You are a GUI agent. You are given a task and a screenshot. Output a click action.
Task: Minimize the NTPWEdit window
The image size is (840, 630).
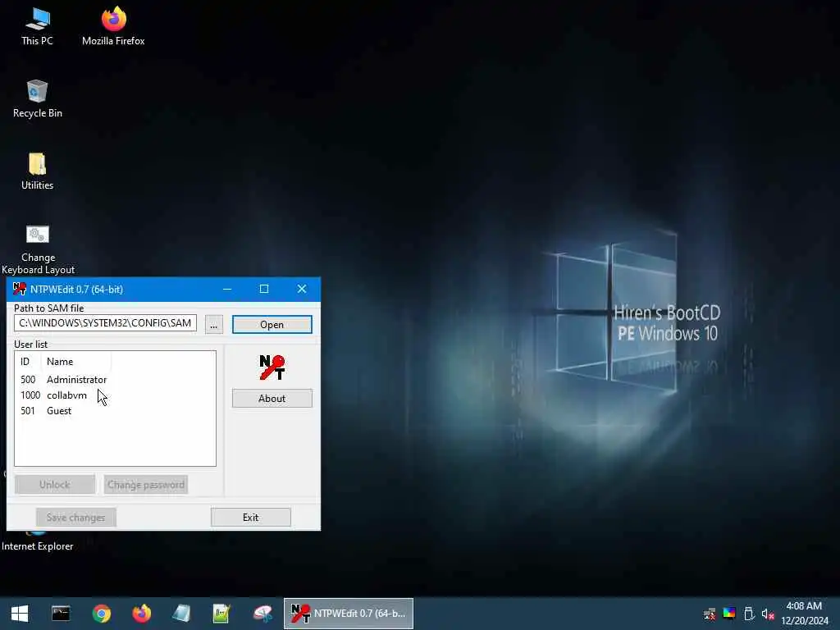(227, 290)
